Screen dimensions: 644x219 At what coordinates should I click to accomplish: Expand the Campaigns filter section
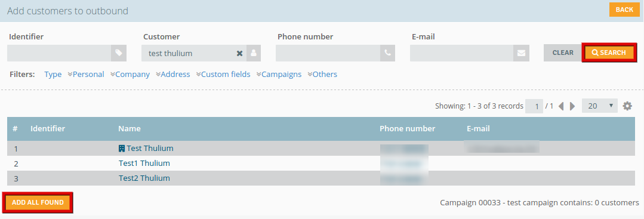click(x=279, y=75)
